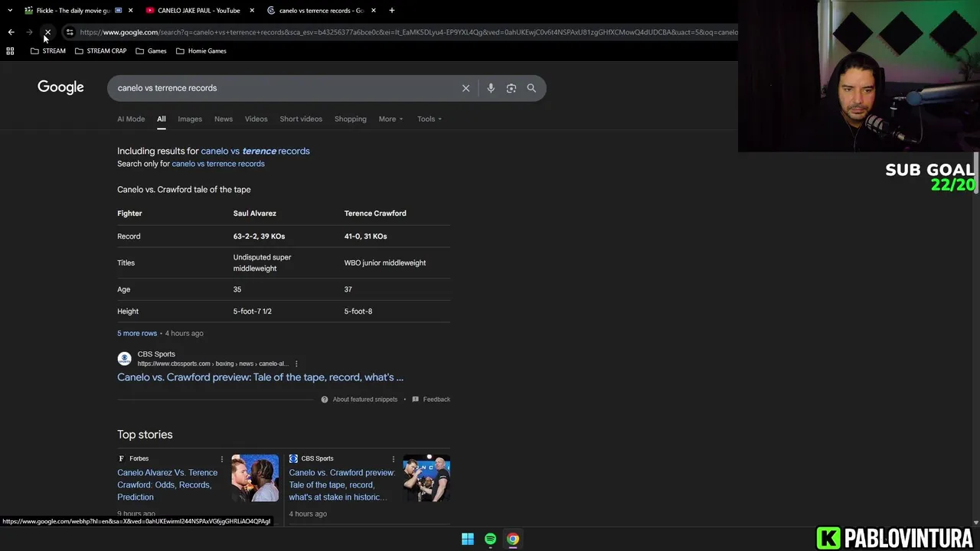This screenshot has height=551, width=980.
Task: Click the magnifier search button
Action: click(x=531, y=88)
